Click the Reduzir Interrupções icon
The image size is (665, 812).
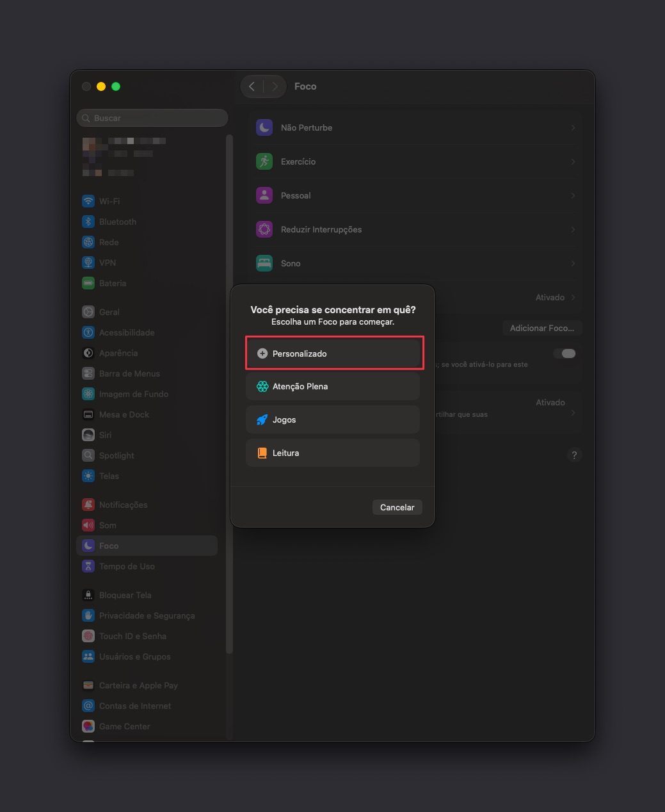pos(264,229)
